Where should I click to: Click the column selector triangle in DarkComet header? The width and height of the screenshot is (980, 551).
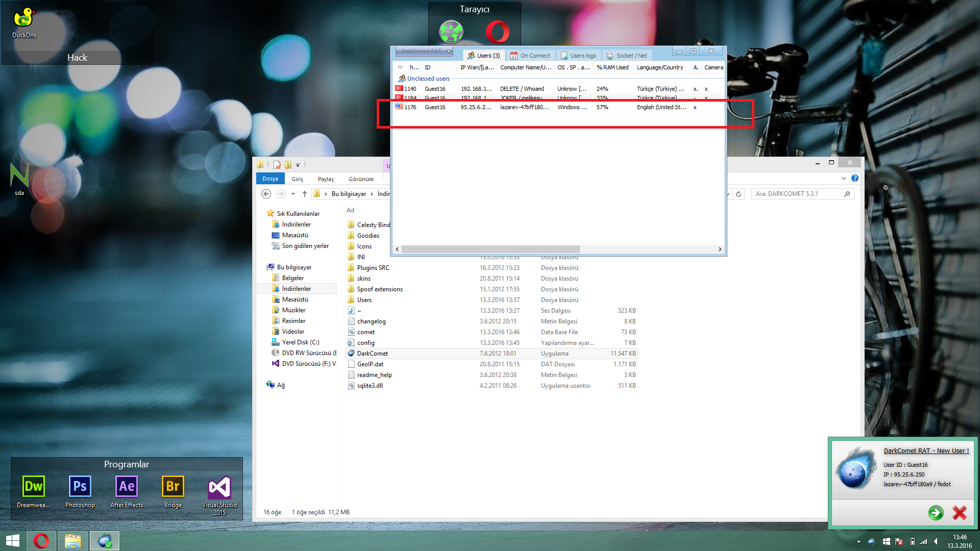click(x=400, y=67)
